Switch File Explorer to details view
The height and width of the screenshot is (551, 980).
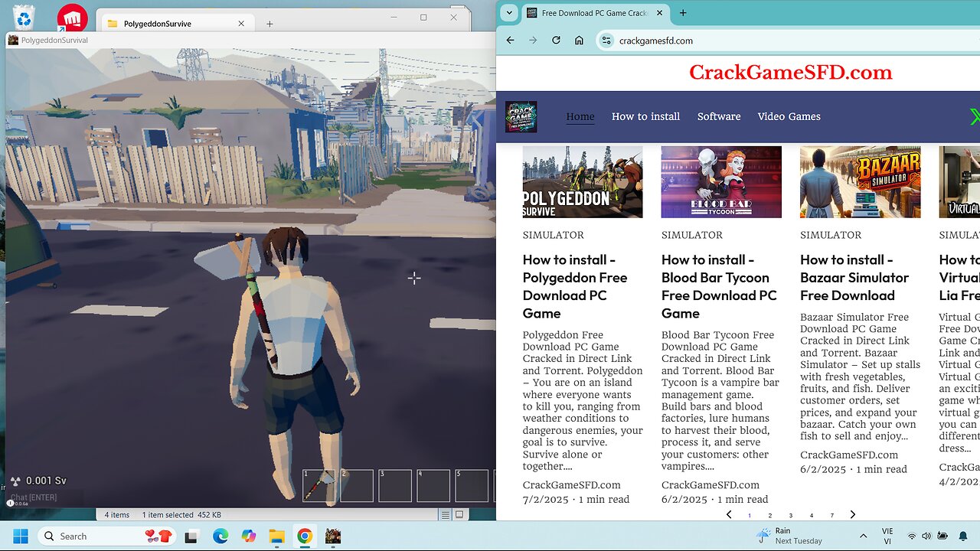pyautogui.click(x=446, y=515)
